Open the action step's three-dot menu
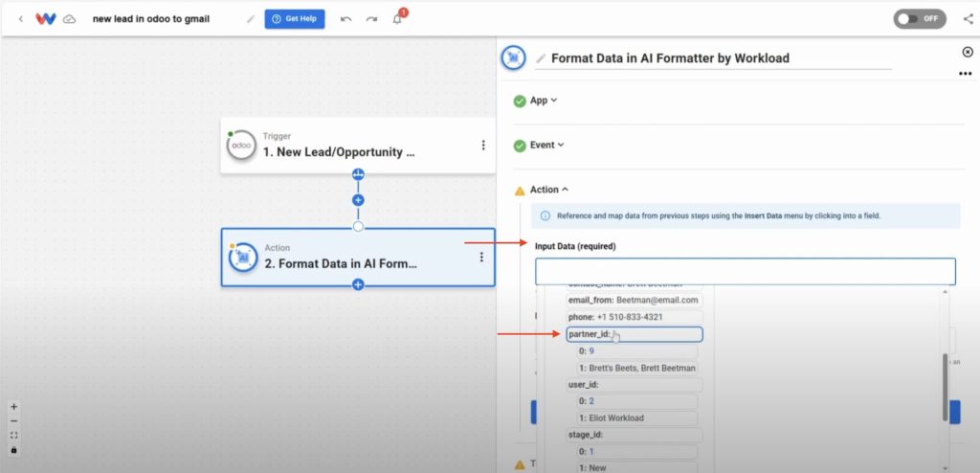Viewport: 980px width, 473px height. coord(481,258)
